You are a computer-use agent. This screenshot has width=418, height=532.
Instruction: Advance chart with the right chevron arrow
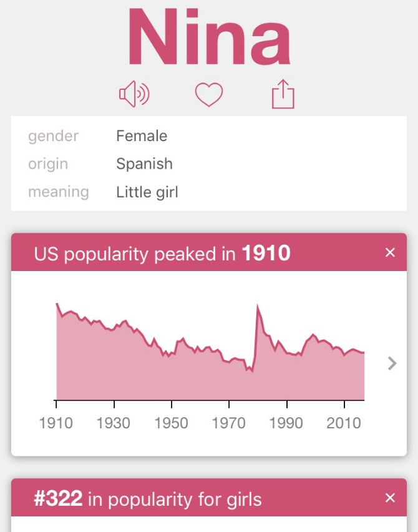click(392, 363)
